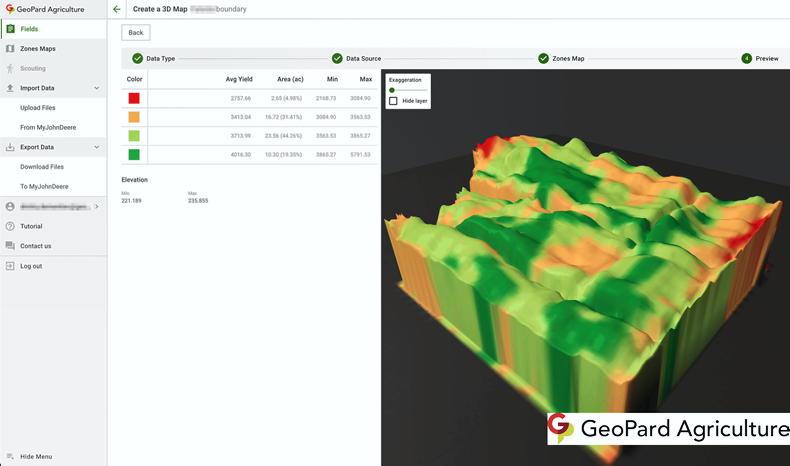Click the Color column header
This screenshot has width=790, height=466.
coord(135,79)
